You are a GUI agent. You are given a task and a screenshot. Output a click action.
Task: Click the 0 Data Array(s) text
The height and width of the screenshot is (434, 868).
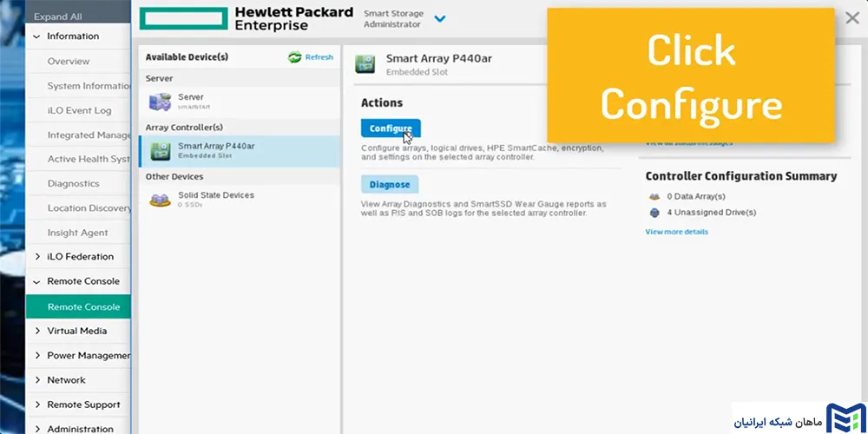coord(696,196)
